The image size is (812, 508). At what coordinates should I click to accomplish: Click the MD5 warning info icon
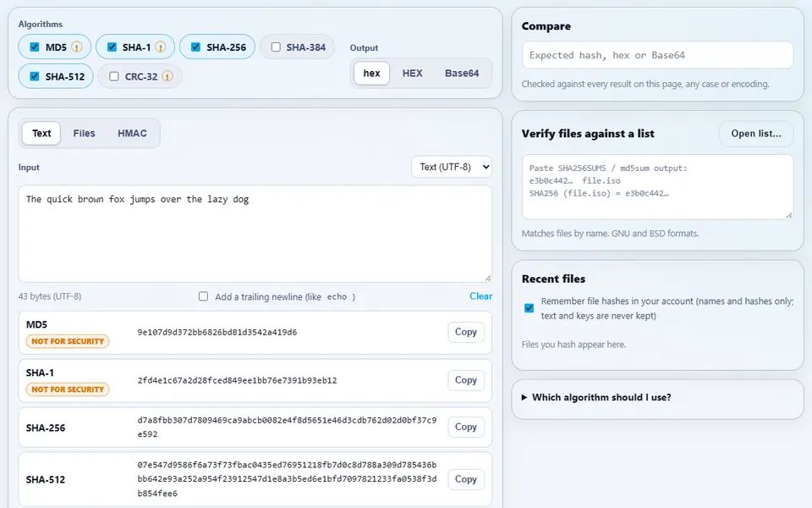pyautogui.click(x=77, y=47)
